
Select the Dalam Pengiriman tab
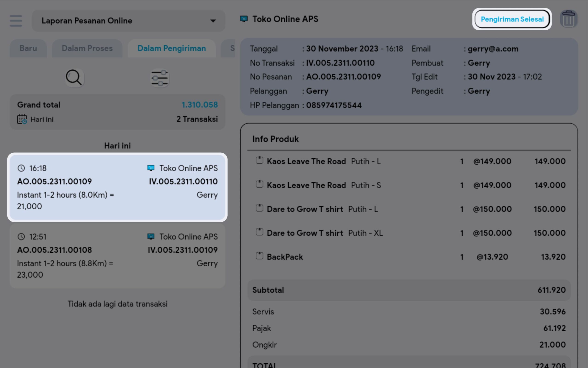pyautogui.click(x=172, y=48)
